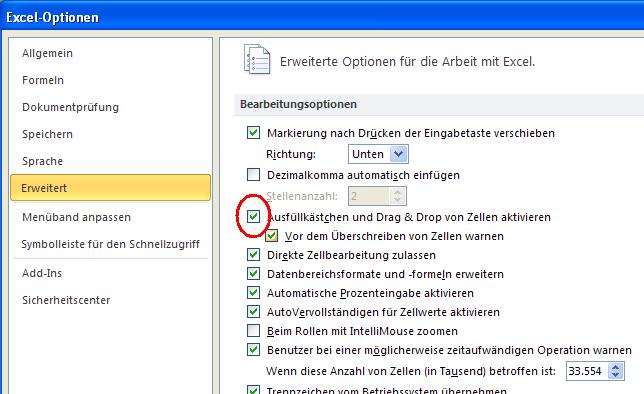Open the Dokumentprüfung category
The width and height of the screenshot is (644, 394).
[70, 107]
